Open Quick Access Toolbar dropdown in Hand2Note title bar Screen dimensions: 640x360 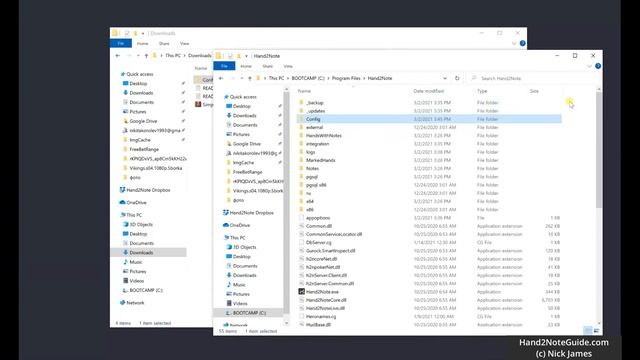coord(246,56)
